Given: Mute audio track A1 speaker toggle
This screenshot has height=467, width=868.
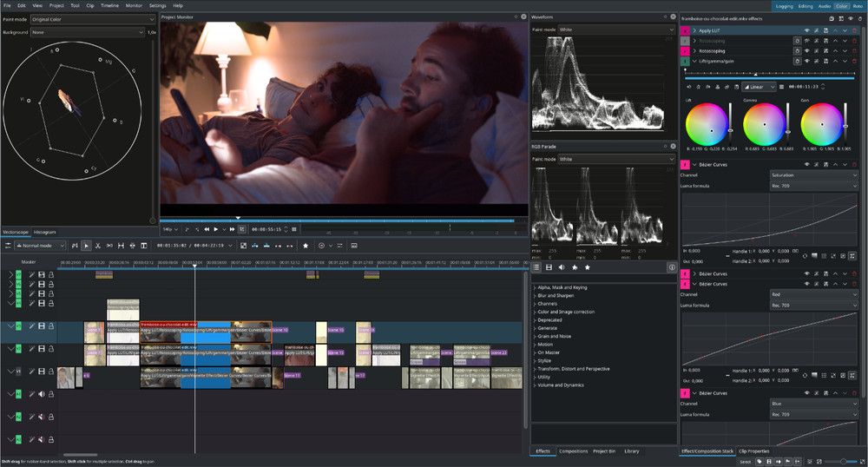Looking at the screenshot, I should 42,394.
